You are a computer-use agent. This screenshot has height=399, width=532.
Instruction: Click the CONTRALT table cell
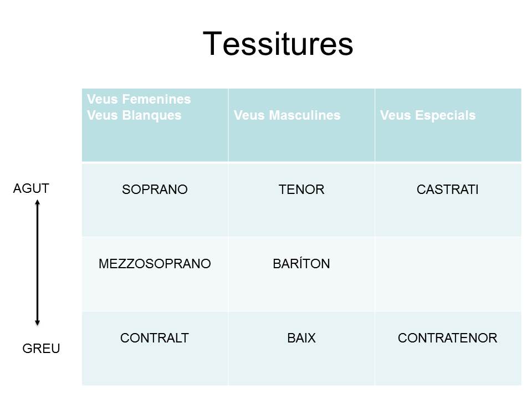155,349
